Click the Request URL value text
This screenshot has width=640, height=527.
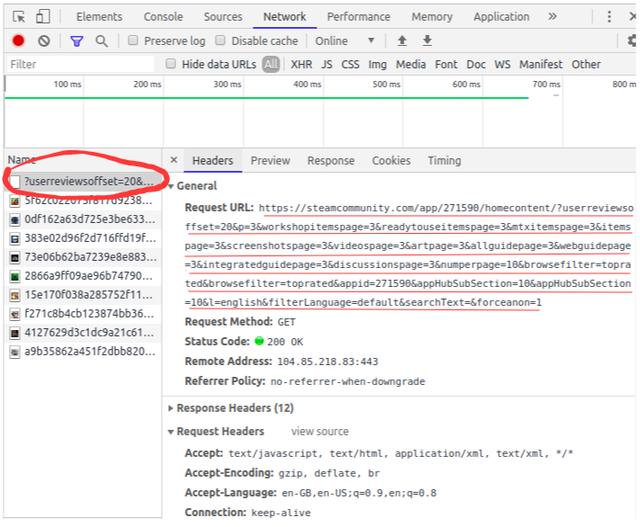tap(408, 255)
